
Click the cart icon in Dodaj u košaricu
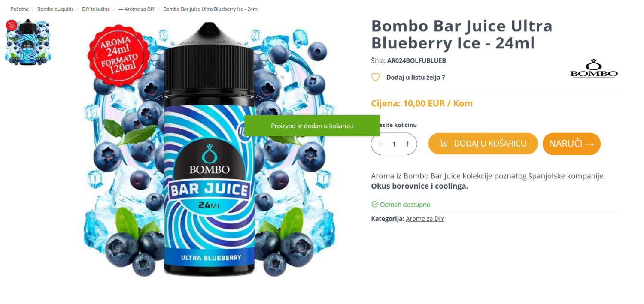tap(444, 144)
